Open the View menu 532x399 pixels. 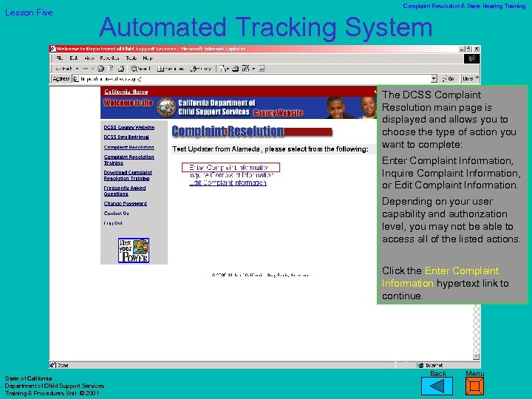[89, 58]
